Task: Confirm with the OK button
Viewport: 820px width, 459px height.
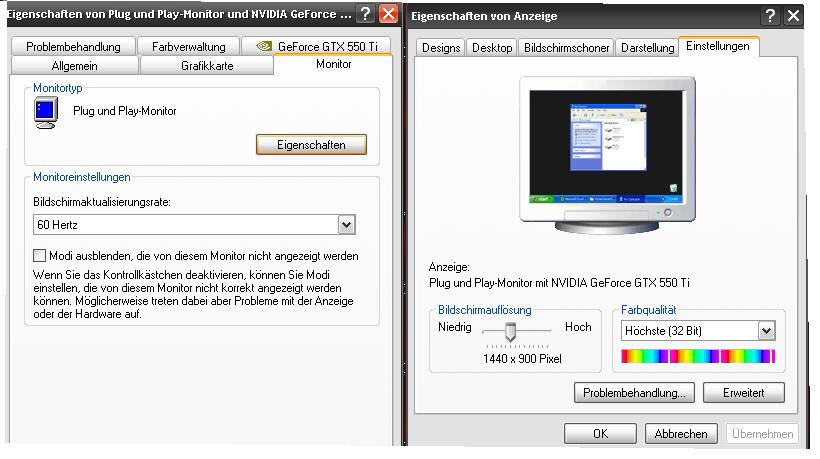Action: pyautogui.click(x=600, y=433)
